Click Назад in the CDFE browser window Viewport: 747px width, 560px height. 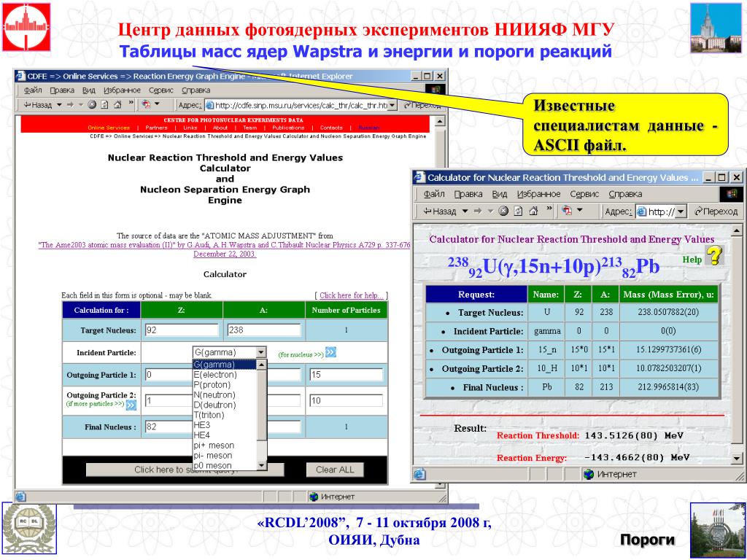pos(38,105)
